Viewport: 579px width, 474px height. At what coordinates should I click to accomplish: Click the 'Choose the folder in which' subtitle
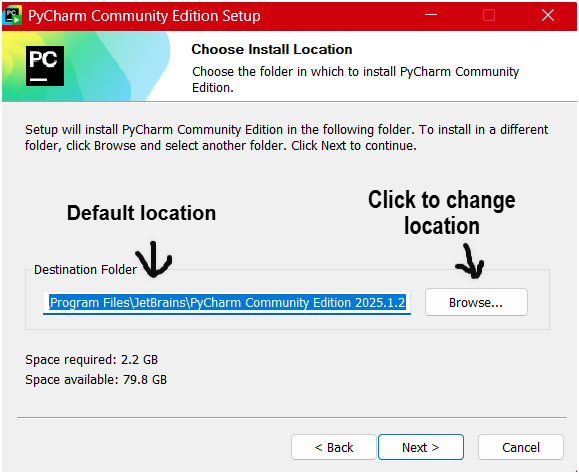pos(355,79)
